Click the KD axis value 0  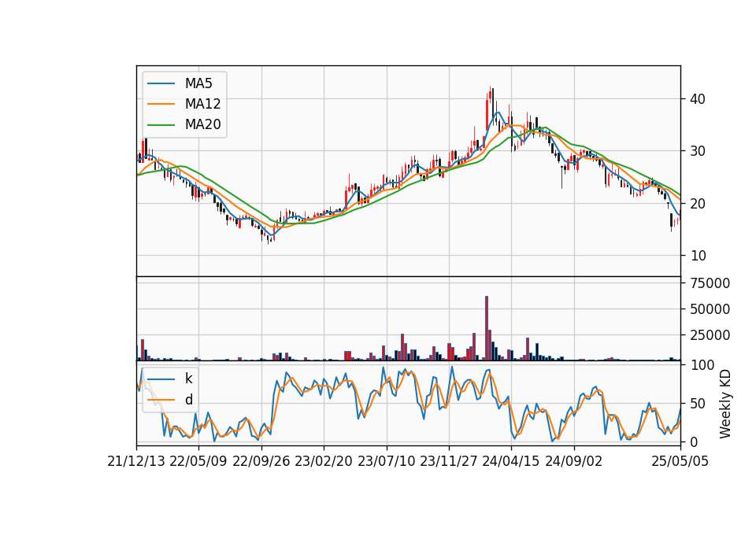click(694, 441)
